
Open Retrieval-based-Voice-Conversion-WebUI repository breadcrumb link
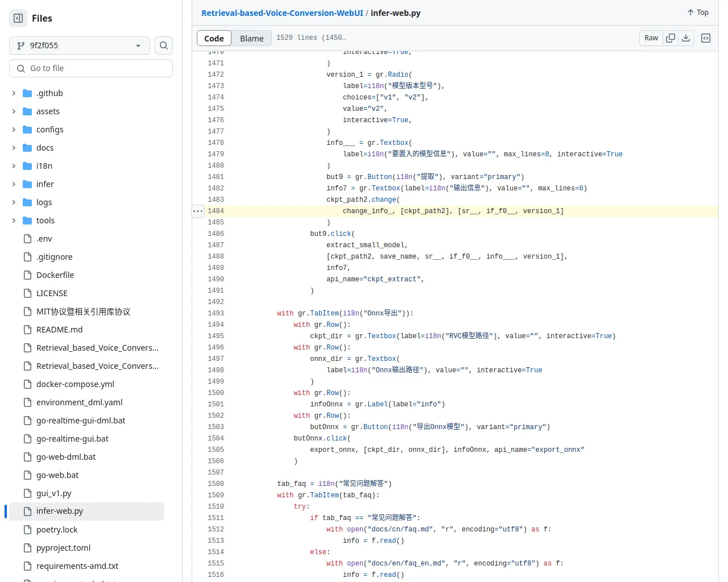click(x=282, y=13)
